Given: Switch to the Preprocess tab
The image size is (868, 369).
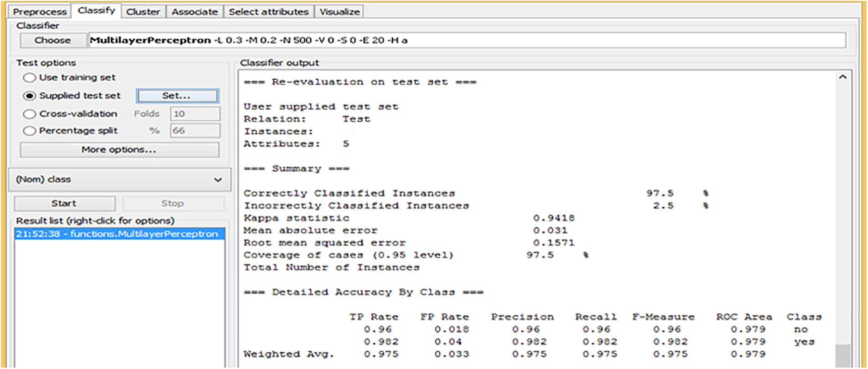Looking at the screenshot, I should click(40, 12).
